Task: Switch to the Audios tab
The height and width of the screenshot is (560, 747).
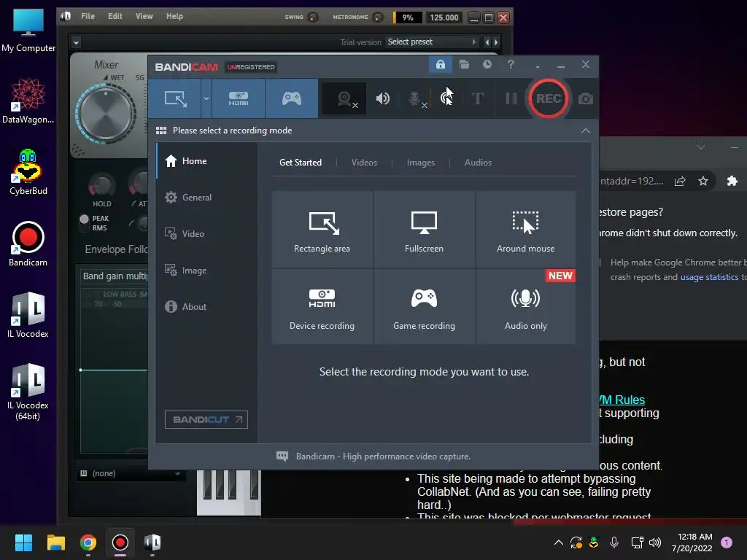Action: (478, 163)
